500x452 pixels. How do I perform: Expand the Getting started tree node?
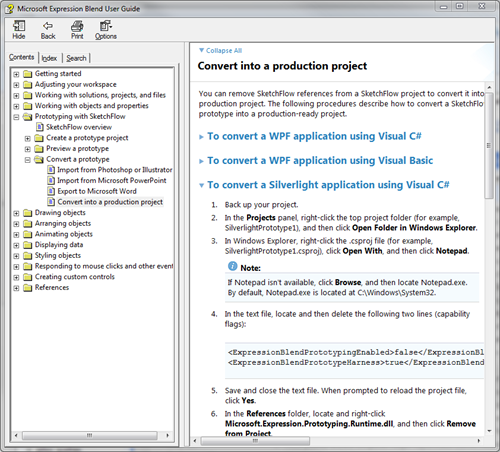click(16, 74)
